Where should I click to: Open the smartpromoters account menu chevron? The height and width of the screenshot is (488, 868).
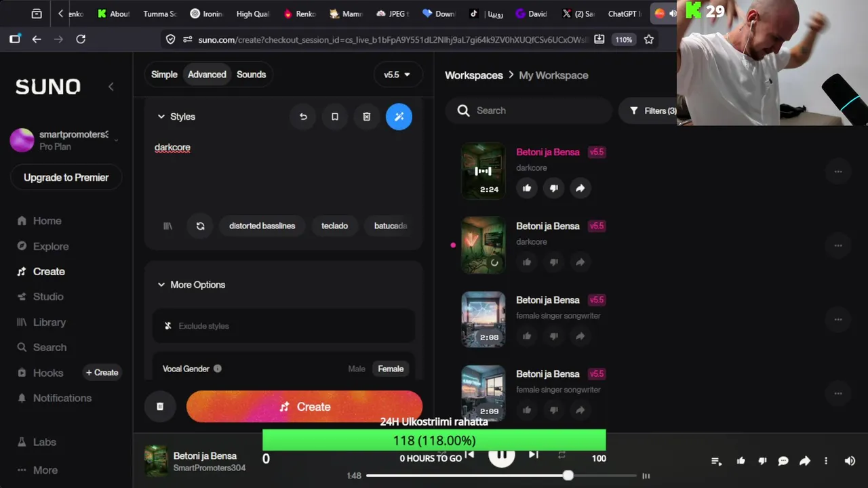click(x=116, y=140)
